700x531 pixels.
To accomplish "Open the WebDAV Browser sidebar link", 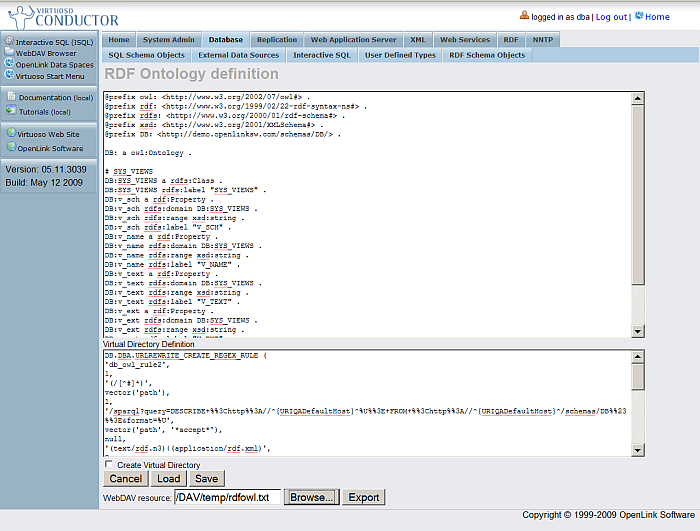I will coord(46,53).
